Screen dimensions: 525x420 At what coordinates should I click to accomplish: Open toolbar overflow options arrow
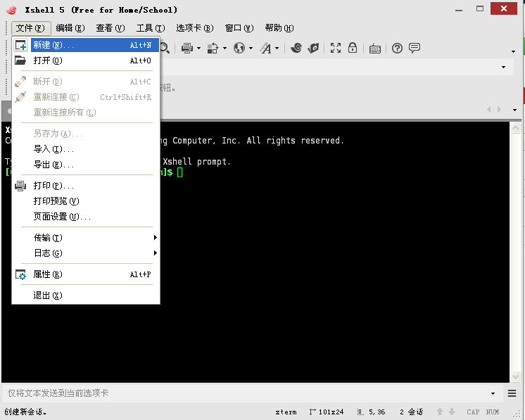click(513, 51)
